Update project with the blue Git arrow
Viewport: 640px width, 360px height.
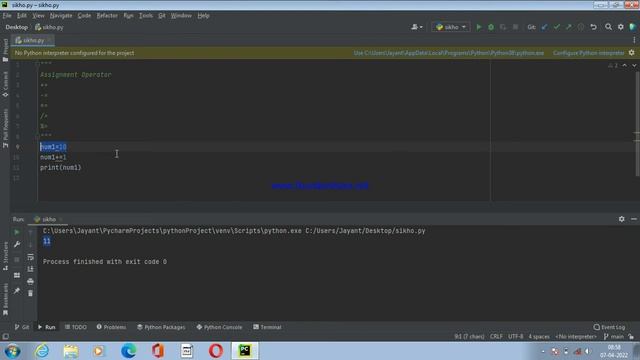coord(544,27)
